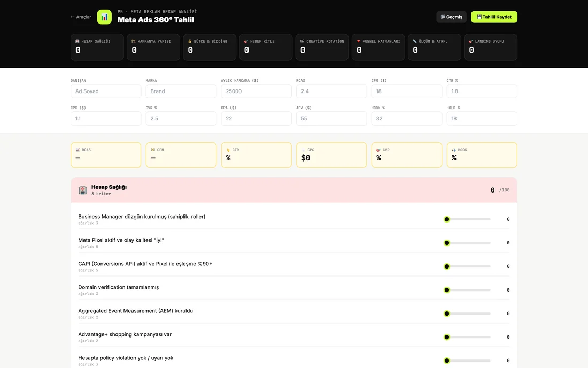Focus the CPM ($) input field
Viewport: 588px width, 368px height.
point(406,91)
